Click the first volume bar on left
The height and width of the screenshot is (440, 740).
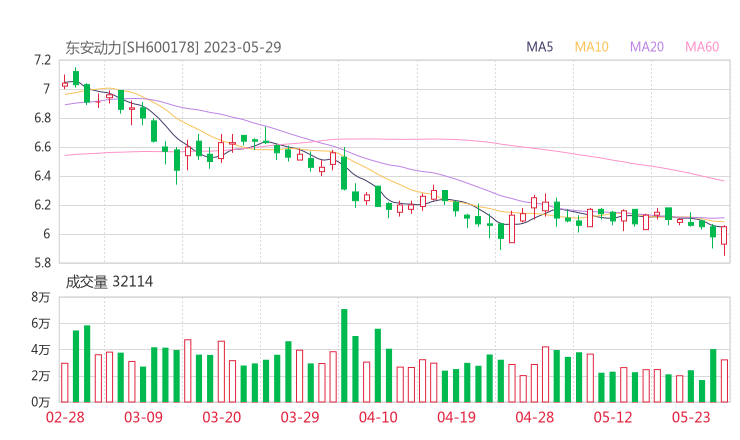65,382
